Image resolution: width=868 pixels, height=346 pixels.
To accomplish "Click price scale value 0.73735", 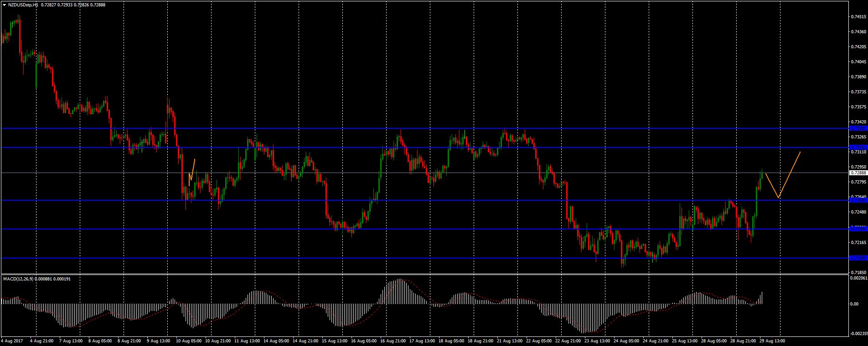I will tap(859, 92).
